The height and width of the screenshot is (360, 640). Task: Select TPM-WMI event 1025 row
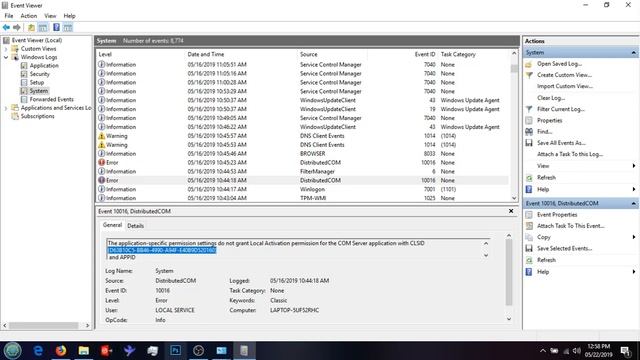303,198
